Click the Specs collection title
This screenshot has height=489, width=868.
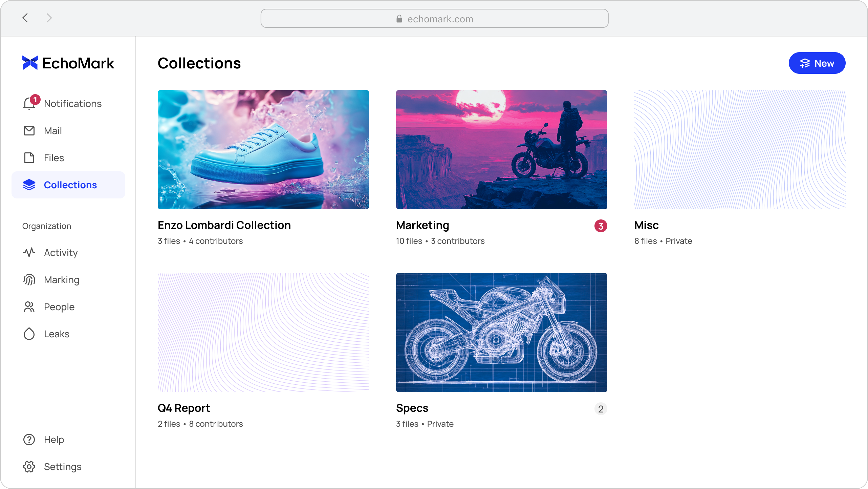(x=412, y=408)
